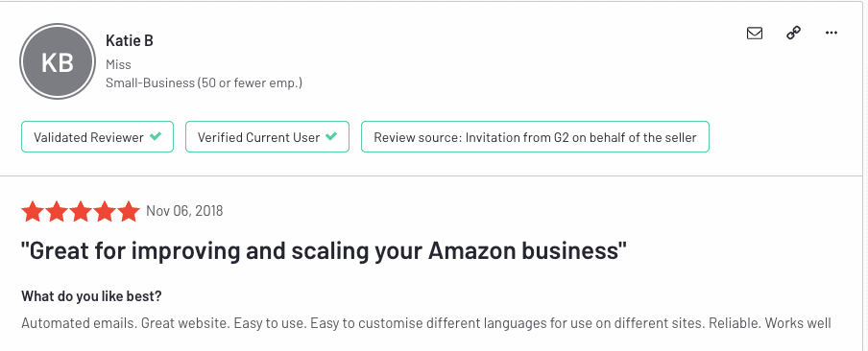Click the fifth red rating star
The width and height of the screenshot is (868, 351).
(129, 211)
